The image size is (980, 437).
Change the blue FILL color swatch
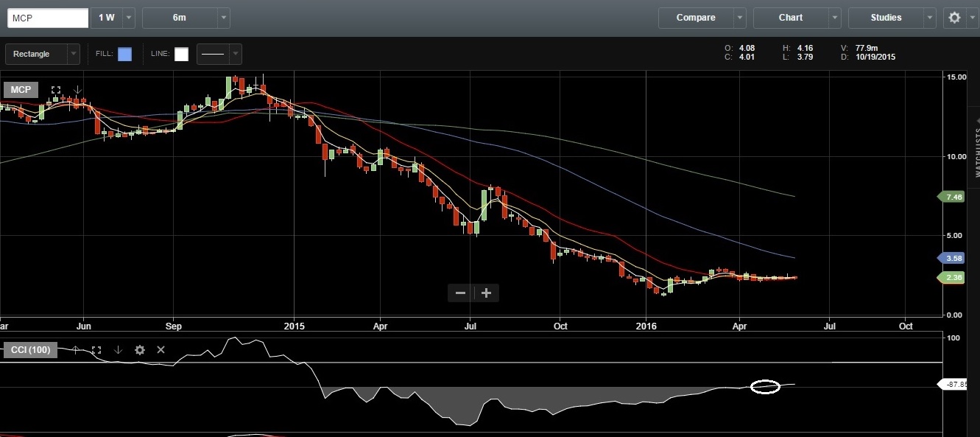[x=124, y=53]
